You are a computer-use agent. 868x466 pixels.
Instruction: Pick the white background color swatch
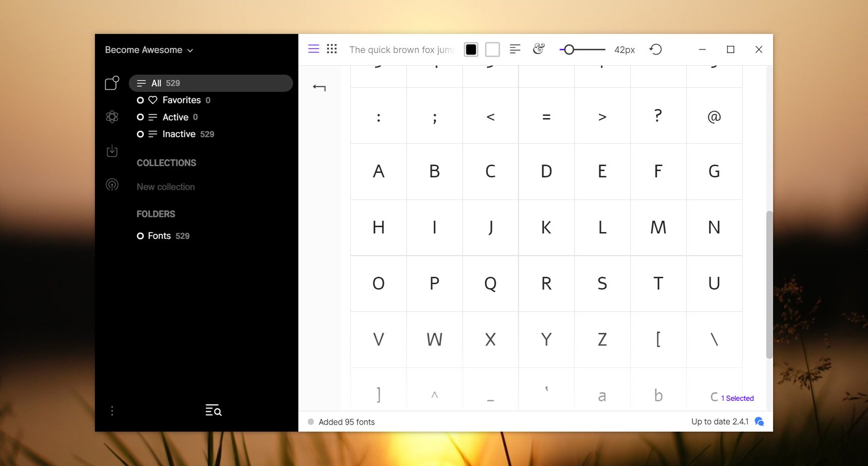pos(493,49)
